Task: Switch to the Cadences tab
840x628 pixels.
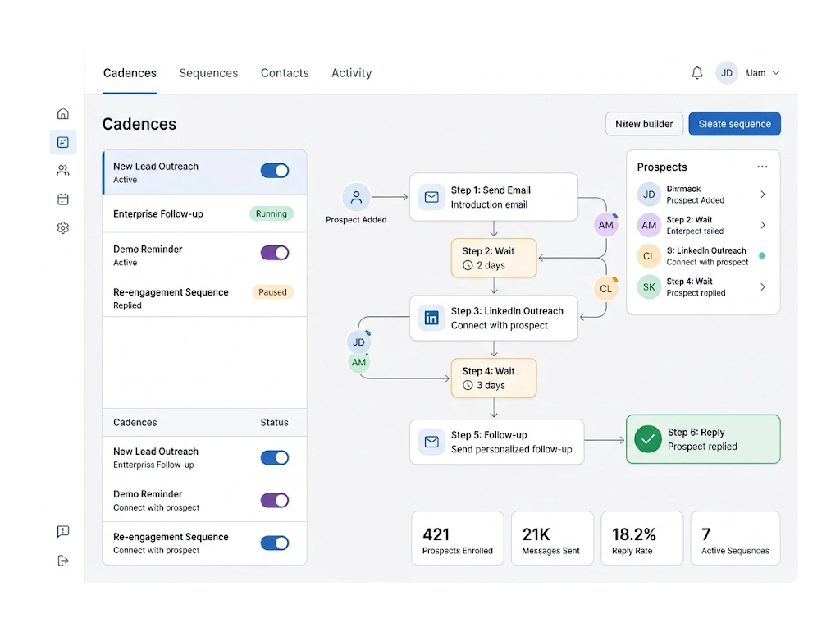Action: tap(130, 73)
